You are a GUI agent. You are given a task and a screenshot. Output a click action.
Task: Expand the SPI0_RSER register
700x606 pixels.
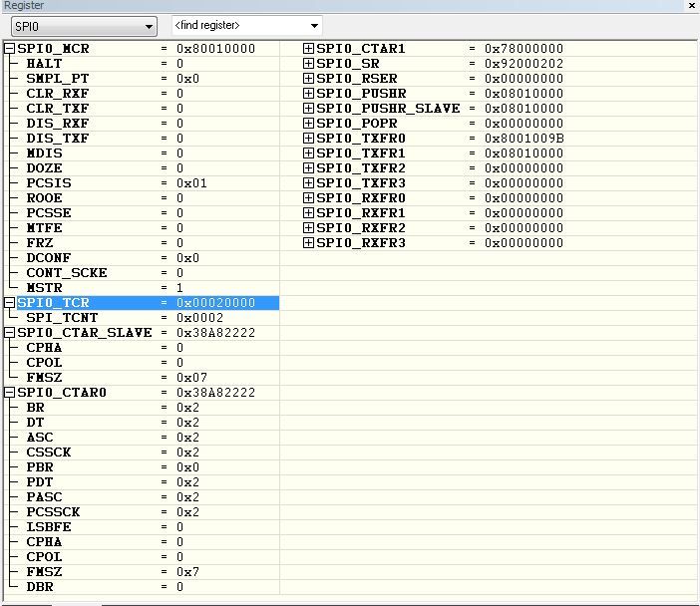[x=308, y=79]
